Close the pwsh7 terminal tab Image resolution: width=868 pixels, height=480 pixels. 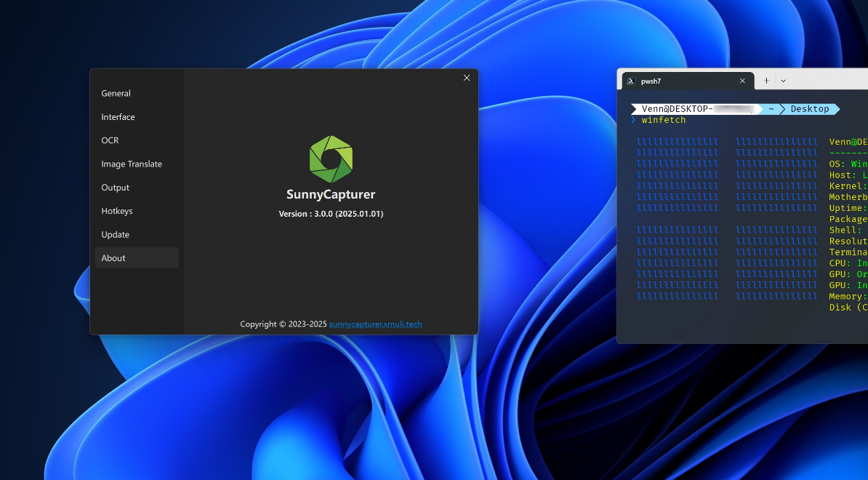pos(742,81)
